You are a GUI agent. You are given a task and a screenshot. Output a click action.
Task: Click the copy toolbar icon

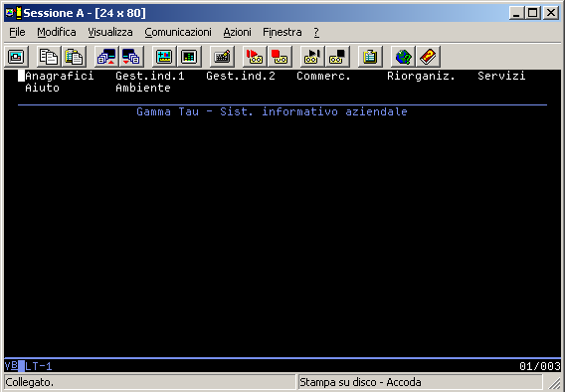pos(49,57)
